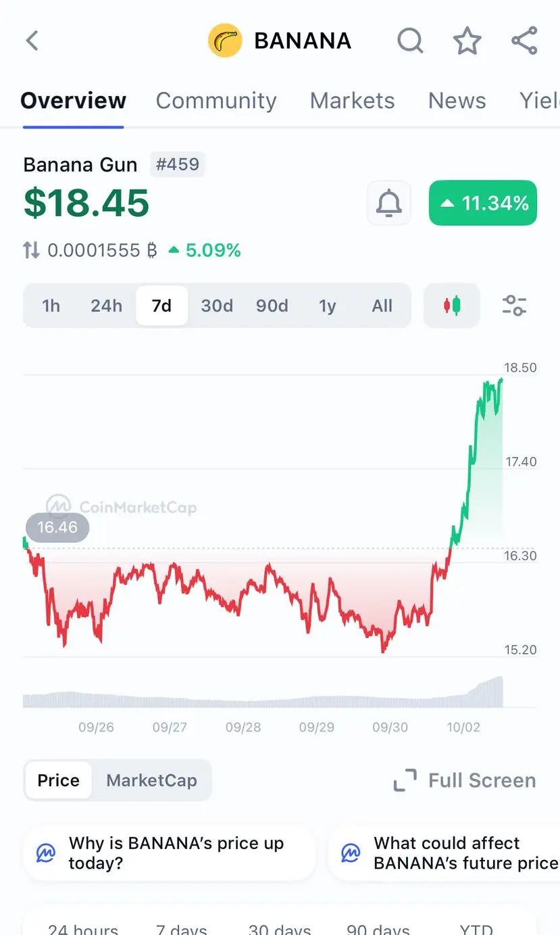The width and height of the screenshot is (560, 935).
Task: Tap the back arrow icon
Action: coord(32,41)
